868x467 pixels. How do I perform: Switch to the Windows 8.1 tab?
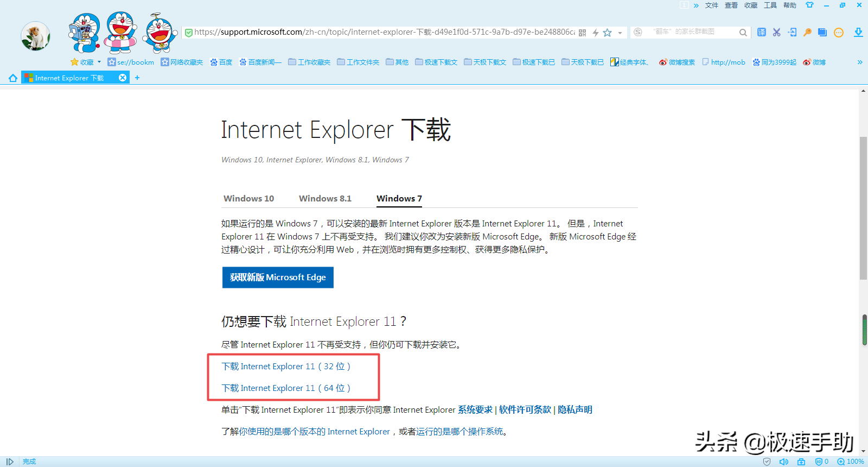coord(325,199)
